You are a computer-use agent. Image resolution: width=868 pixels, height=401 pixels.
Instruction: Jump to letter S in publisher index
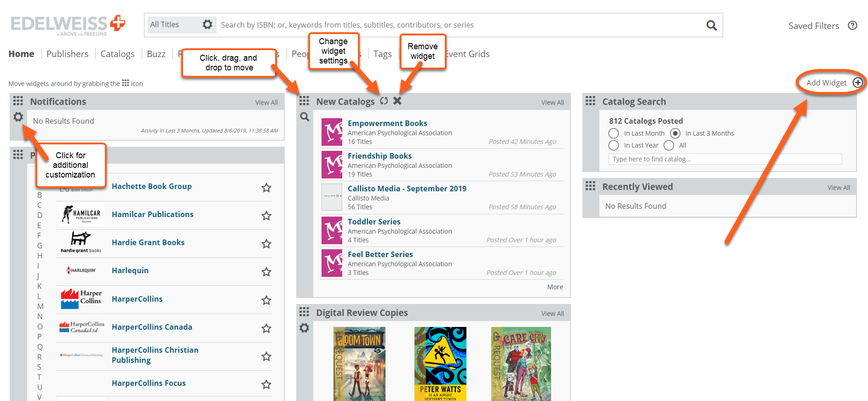pos(40,367)
